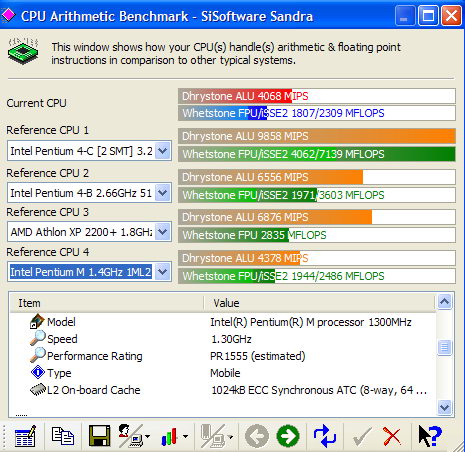This screenshot has height=452, width=465.
Task: Click the magnifier icon next to Performance Rating
Action: click(37, 355)
